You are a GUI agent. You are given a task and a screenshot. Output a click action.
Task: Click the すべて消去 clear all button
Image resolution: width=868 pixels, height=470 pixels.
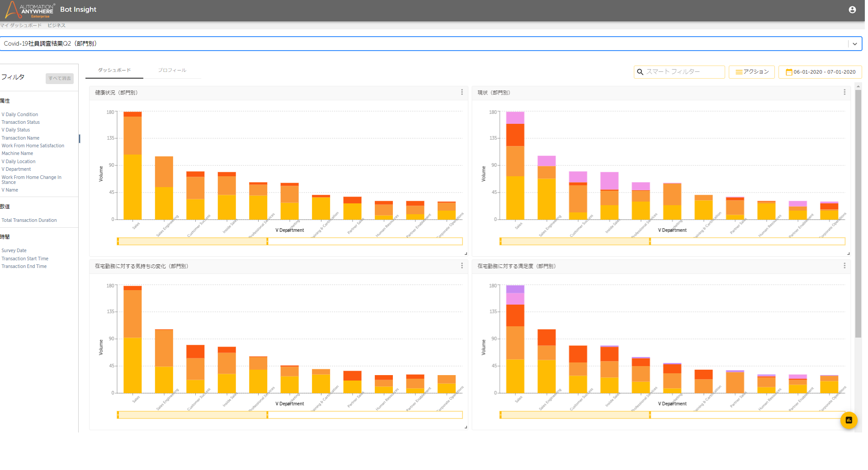tap(60, 78)
